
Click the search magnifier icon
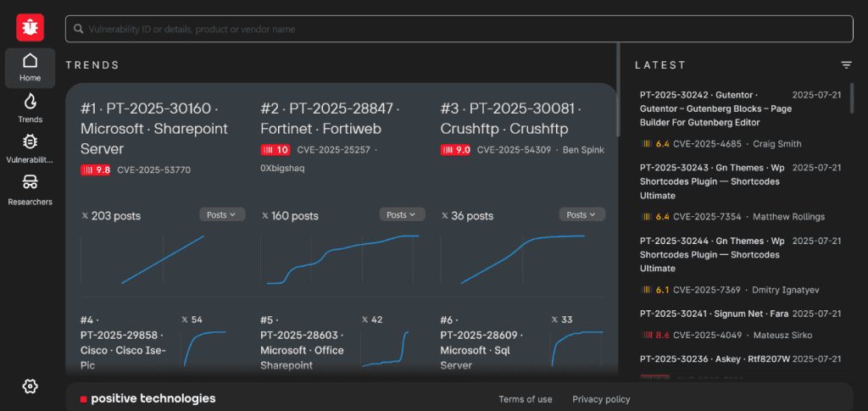[77, 30]
